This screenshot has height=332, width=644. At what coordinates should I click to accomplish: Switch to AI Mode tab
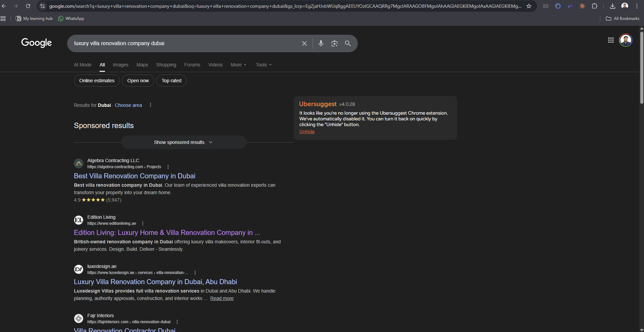pos(83,65)
